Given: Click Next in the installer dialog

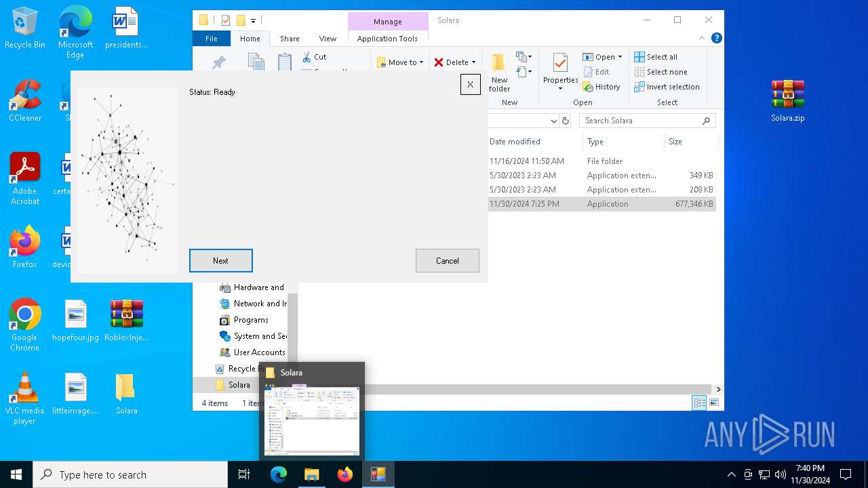Looking at the screenshot, I should [220, 260].
